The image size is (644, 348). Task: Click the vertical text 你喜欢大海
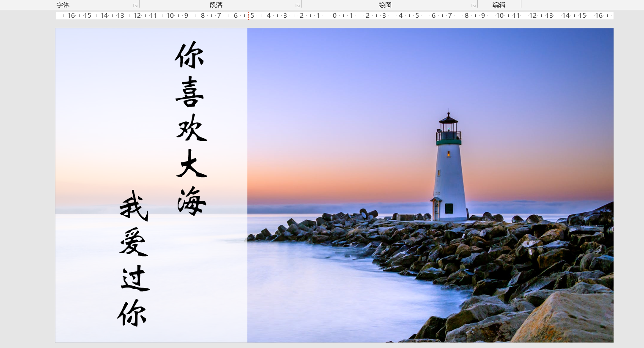tap(190, 127)
